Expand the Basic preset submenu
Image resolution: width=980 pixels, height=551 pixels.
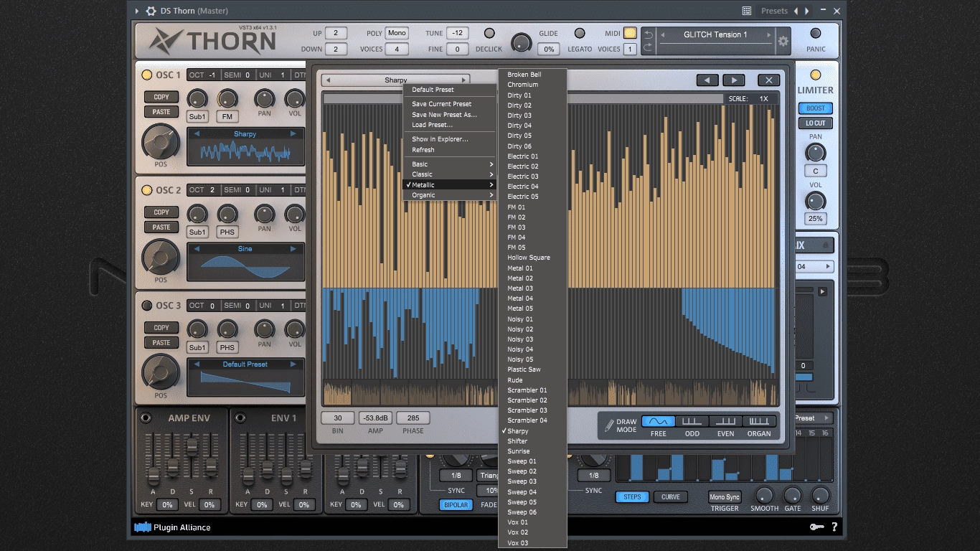450,164
